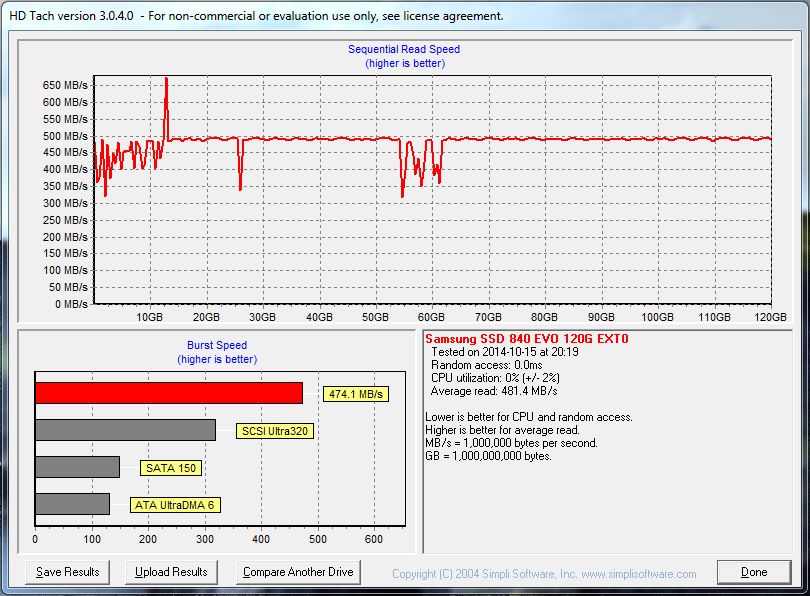
Task: Select the SCSI Ultra320 label
Action: pyautogui.click(x=275, y=431)
